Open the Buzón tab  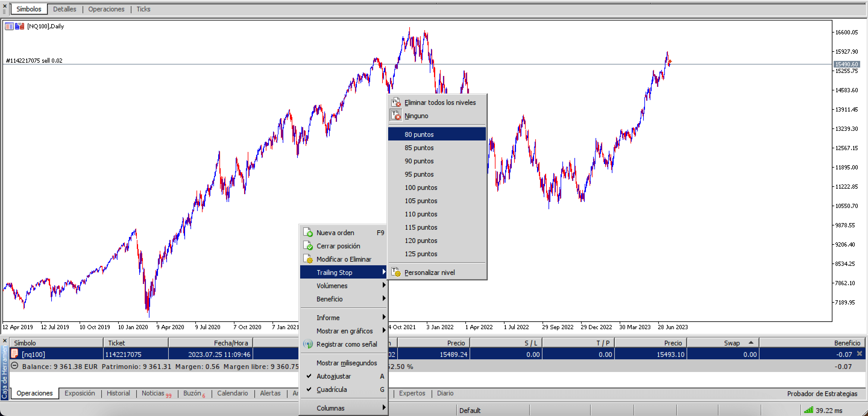194,393
